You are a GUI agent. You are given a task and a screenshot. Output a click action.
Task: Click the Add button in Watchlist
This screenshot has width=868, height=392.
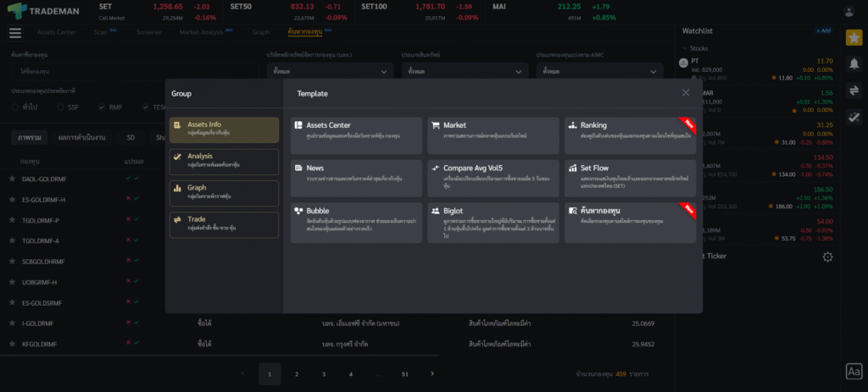pos(823,30)
